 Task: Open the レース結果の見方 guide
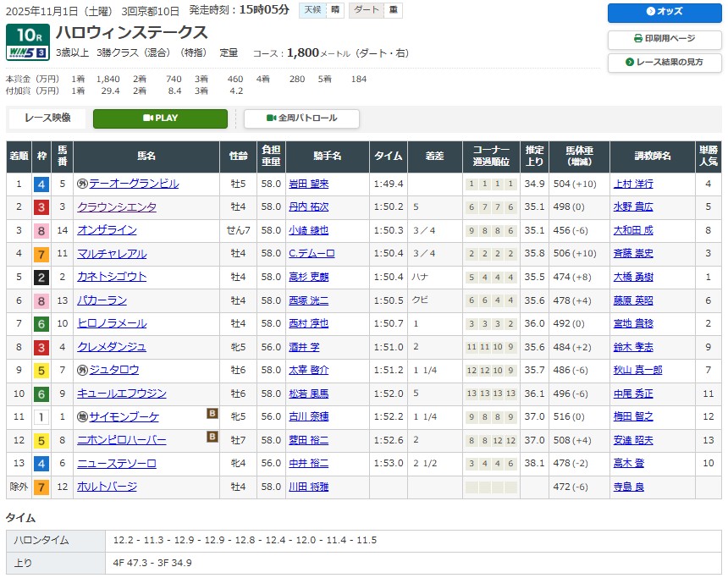(x=664, y=63)
